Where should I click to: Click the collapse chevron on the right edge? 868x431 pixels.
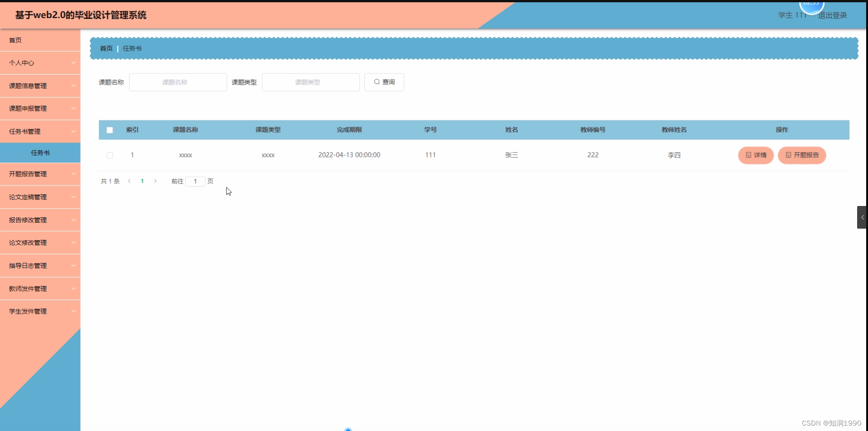(x=863, y=217)
